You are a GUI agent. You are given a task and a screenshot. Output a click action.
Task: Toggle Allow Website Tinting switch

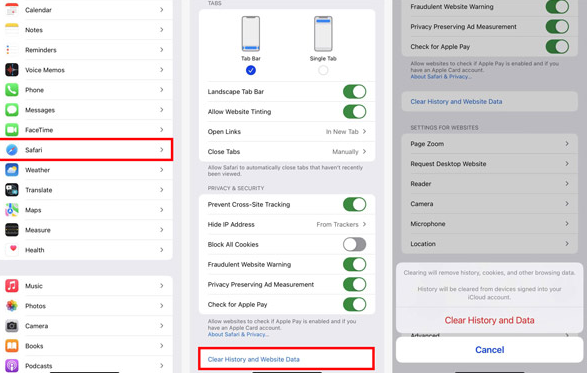354,112
